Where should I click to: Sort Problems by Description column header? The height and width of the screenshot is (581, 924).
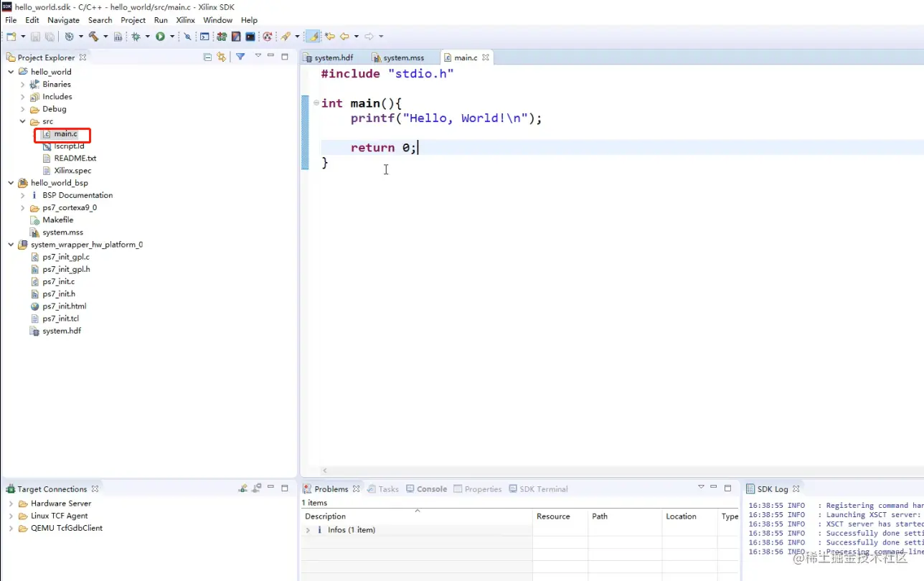(417, 516)
